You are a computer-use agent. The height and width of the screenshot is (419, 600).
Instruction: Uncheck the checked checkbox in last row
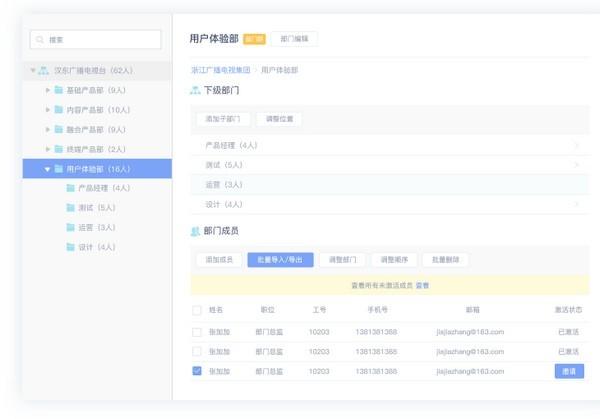tap(197, 371)
